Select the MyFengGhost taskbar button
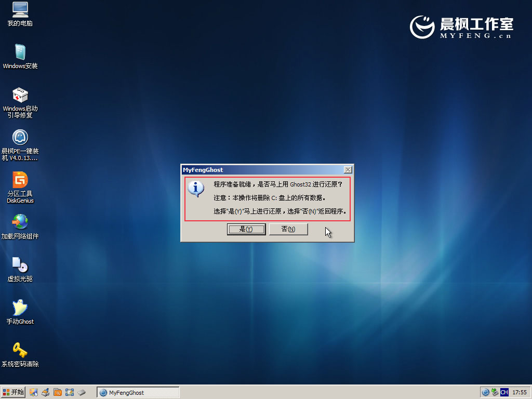 coord(138,393)
